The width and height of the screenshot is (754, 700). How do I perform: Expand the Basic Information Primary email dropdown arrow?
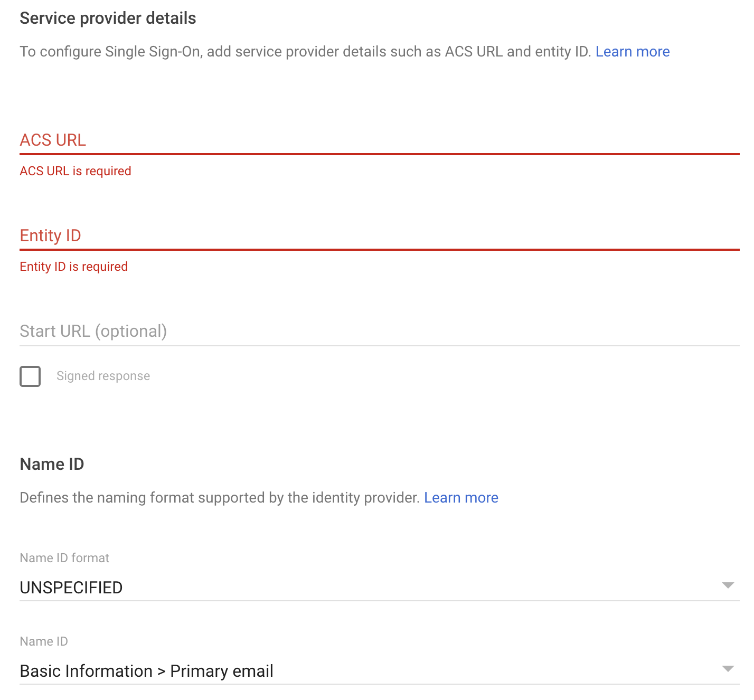[728, 669]
